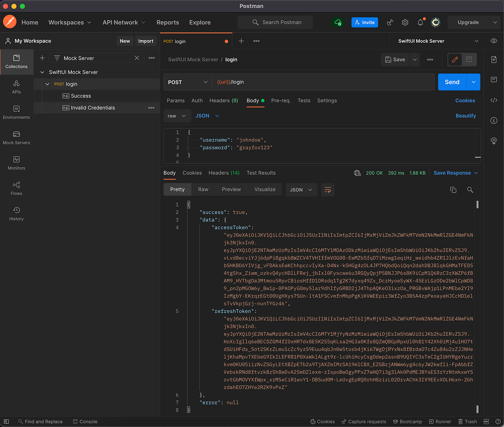Open a new request tab with plus
Image resolution: width=504 pixels, height=427 pixels.
pyautogui.click(x=241, y=41)
